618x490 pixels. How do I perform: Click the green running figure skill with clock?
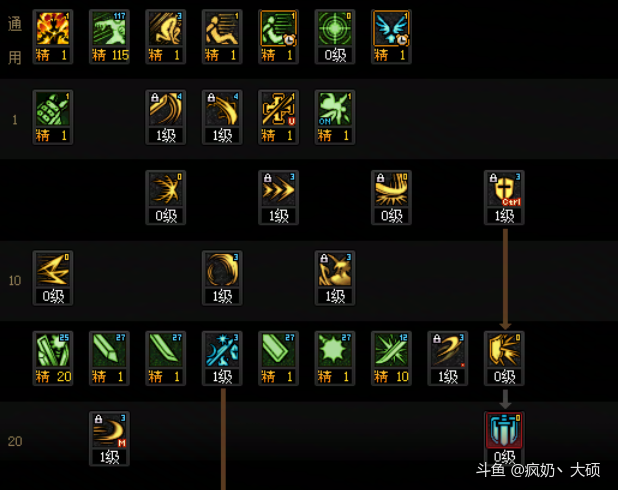(278, 28)
